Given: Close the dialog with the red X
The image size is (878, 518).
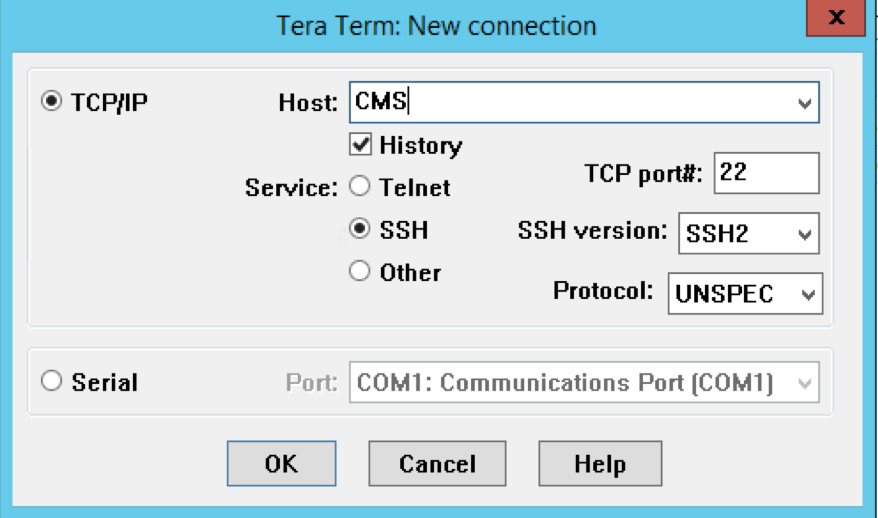Looking at the screenshot, I should 836,18.
